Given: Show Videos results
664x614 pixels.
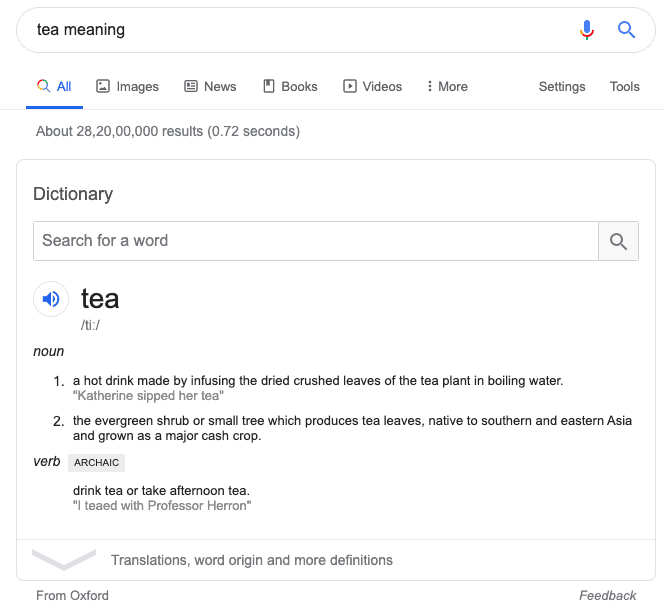Looking at the screenshot, I should tap(372, 86).
